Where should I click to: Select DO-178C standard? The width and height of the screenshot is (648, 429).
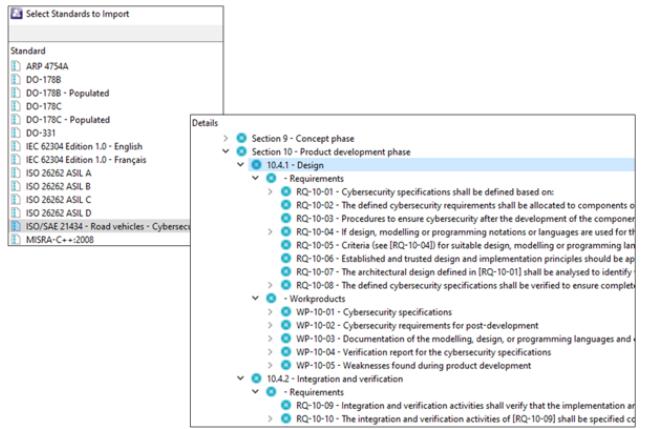[x=44, y=106]
